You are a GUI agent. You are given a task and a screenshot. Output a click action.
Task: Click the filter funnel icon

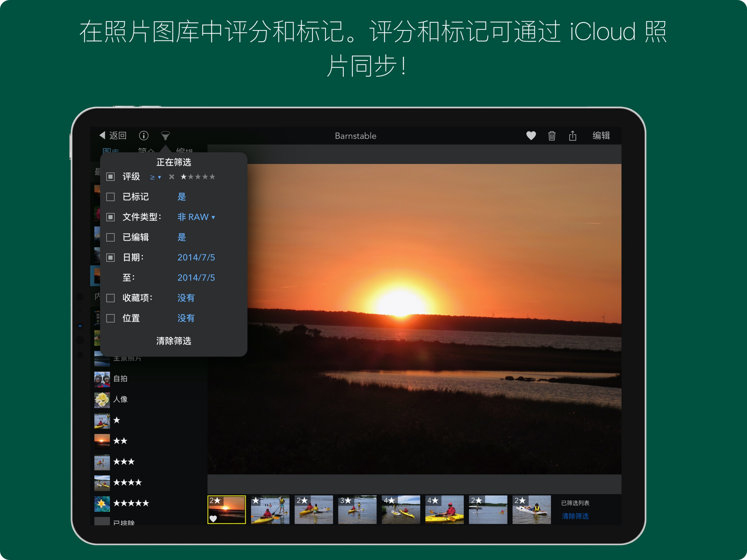coord(165,136)
